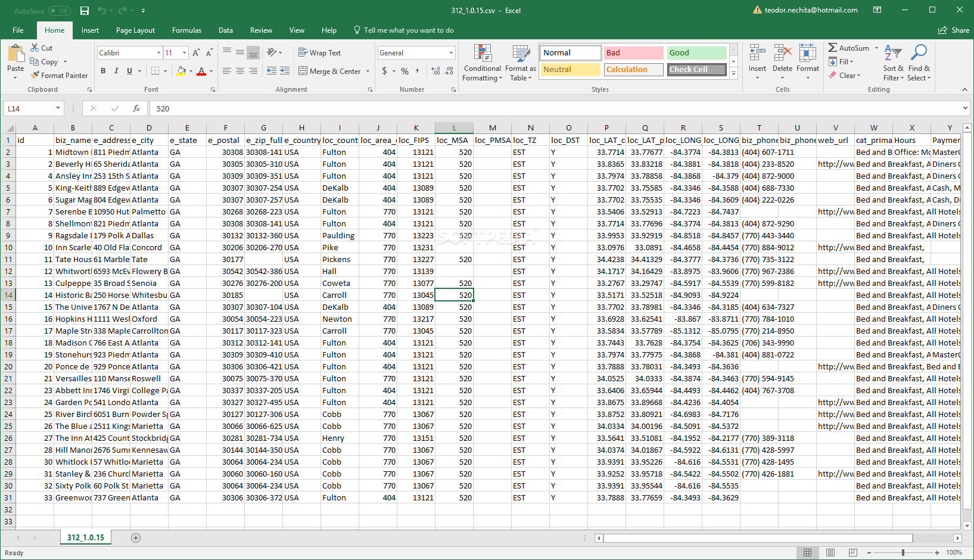The height and width of the screenshot is (560, 974).
Task: Expand the cell styles gallery
Action: (x=734, y=74)
